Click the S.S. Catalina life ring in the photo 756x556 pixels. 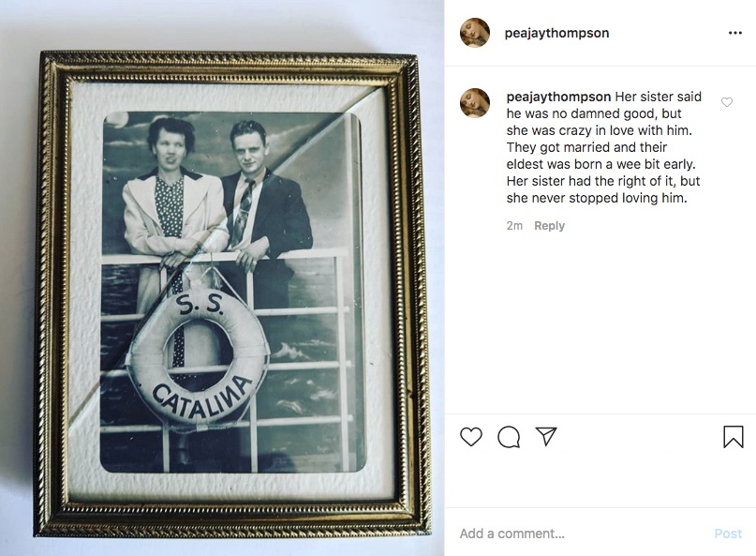(x=199, y=358)
